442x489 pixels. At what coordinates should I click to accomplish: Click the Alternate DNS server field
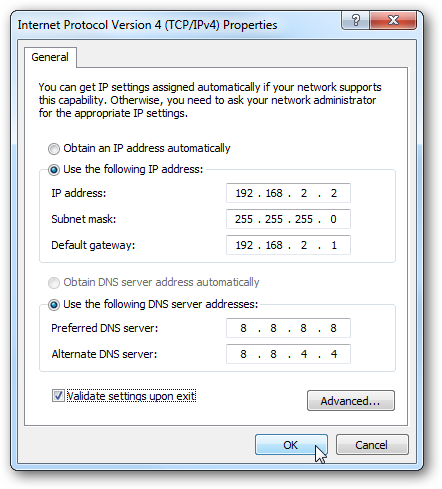(x=288, y=354)
